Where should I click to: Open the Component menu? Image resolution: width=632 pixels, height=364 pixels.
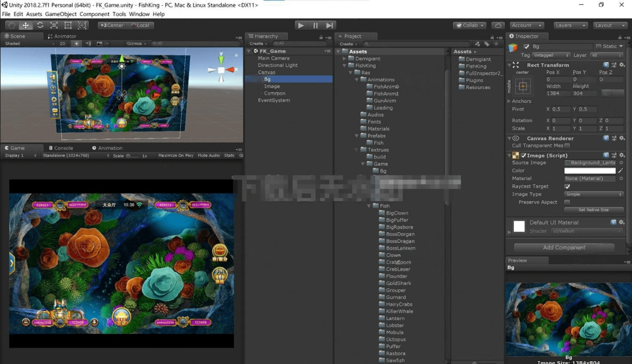click(95, 14)
